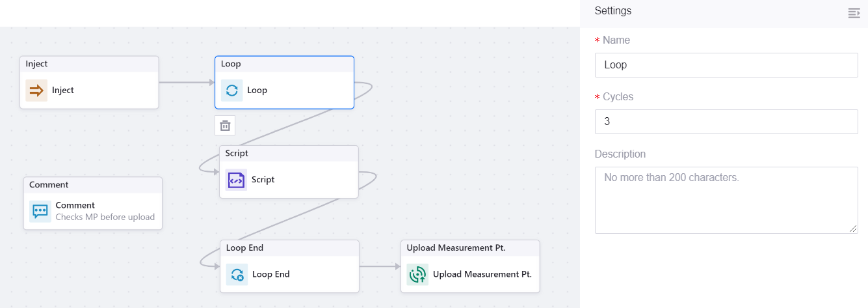The image size is (868, 308).
Task: Collapse the Settings panel
Action: pos(854,13)
